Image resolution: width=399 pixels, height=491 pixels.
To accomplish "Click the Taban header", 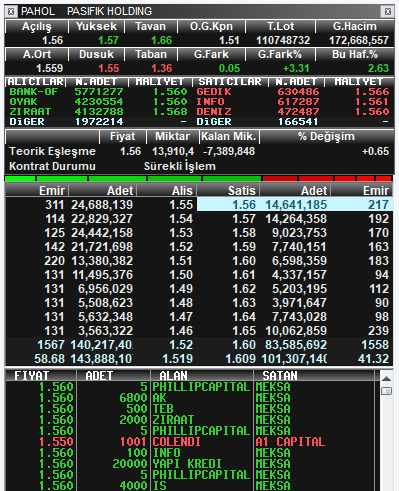I will pos(150,54).
